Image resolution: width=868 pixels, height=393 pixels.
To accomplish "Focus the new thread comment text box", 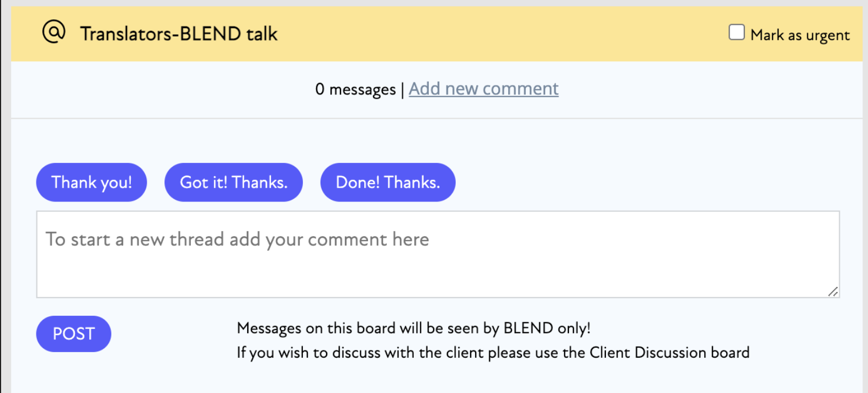I will pyautogui.click(x=438, y=254).
